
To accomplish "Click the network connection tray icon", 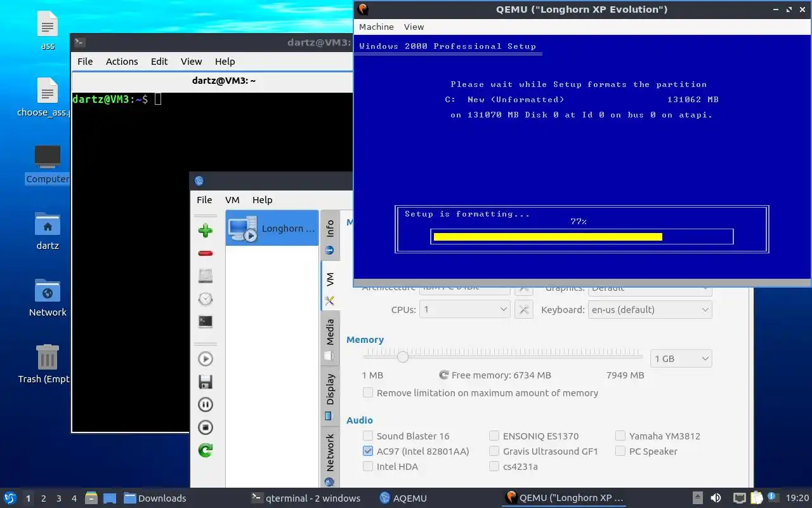I will pyautogui.click(x=740, y=498).
